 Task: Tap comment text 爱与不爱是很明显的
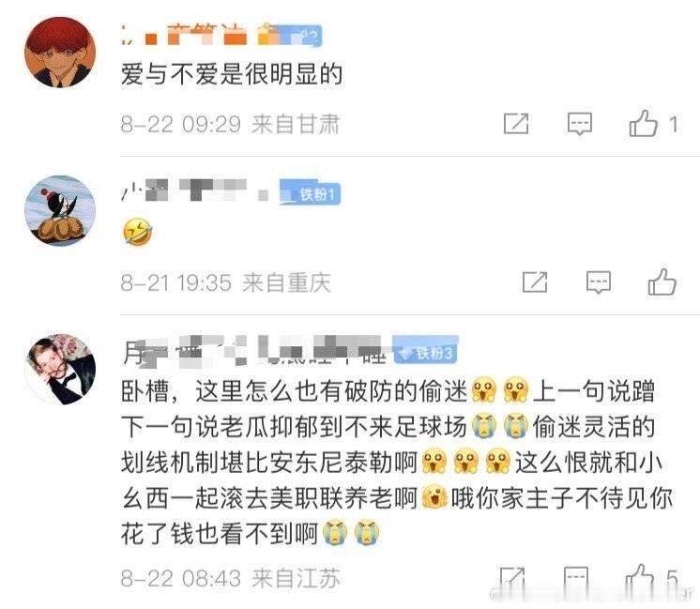pos(232,74)
